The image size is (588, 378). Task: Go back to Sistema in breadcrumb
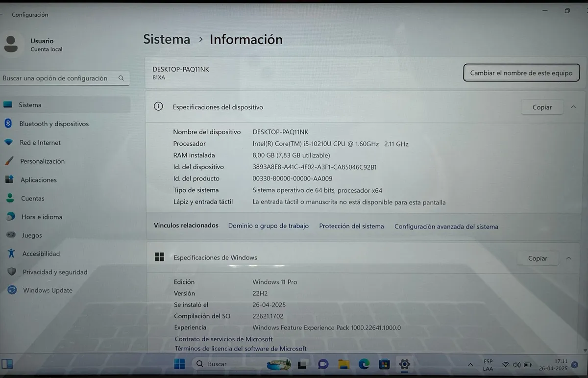tap(167, 39)
